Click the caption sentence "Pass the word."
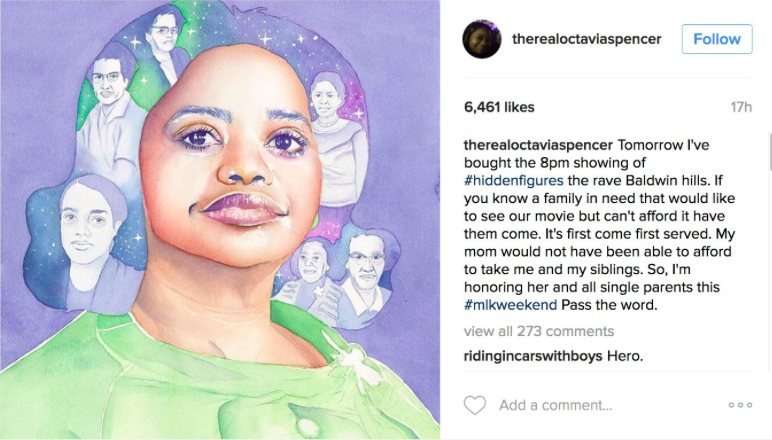 point(609,305)
